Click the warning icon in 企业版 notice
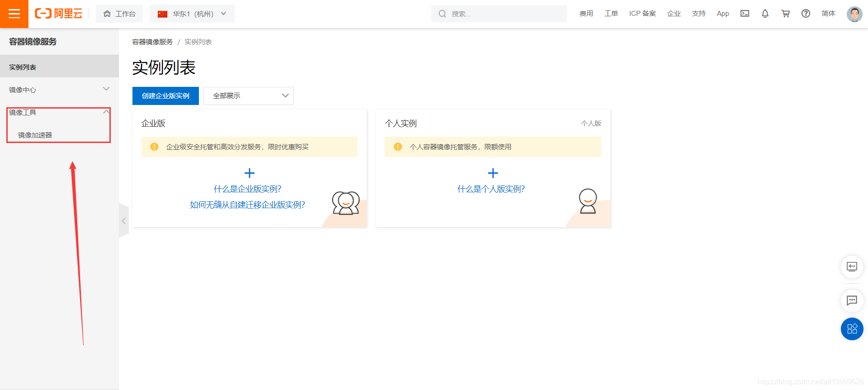This screenshot has width=868, height=390. point(154,147)
